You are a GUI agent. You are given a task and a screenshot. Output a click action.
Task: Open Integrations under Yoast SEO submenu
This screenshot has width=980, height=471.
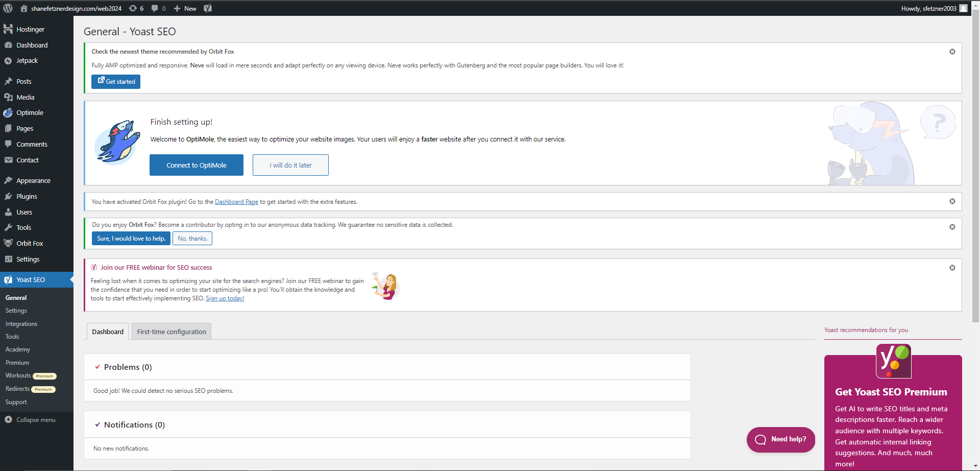pos(21,324)
